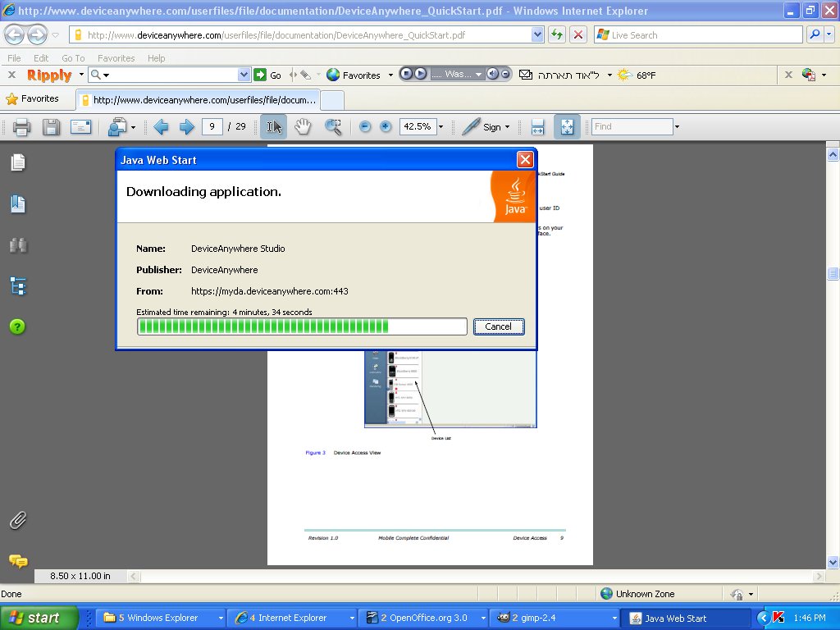Open the Attachments paperclip panel
This screenshot has height=630, width=840.
pos(18,520)
